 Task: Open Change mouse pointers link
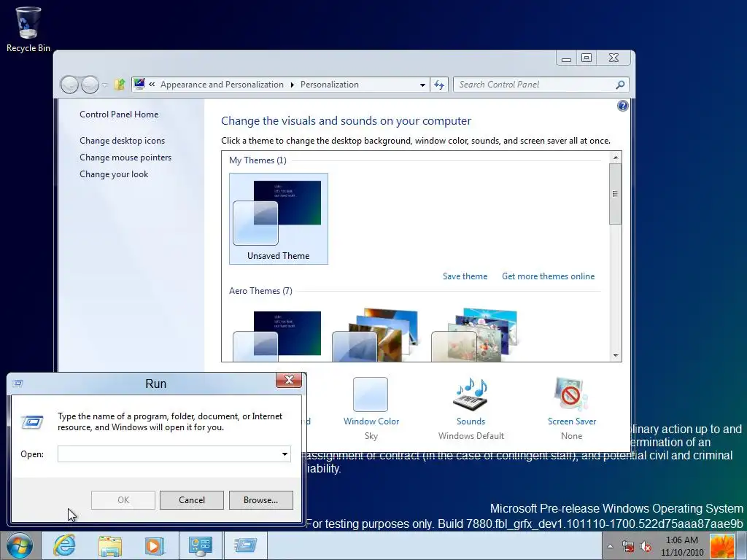[x=125, y=157]
